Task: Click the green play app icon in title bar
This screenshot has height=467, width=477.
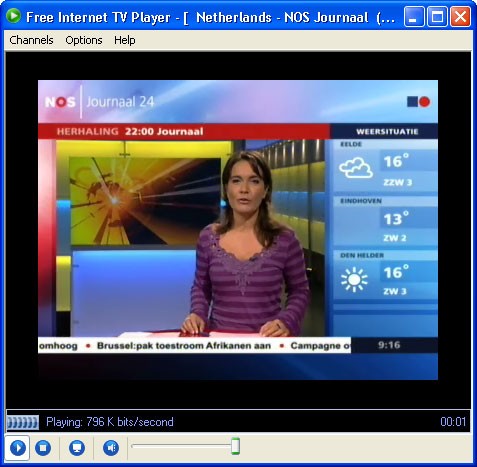Action: coord(13,16)
